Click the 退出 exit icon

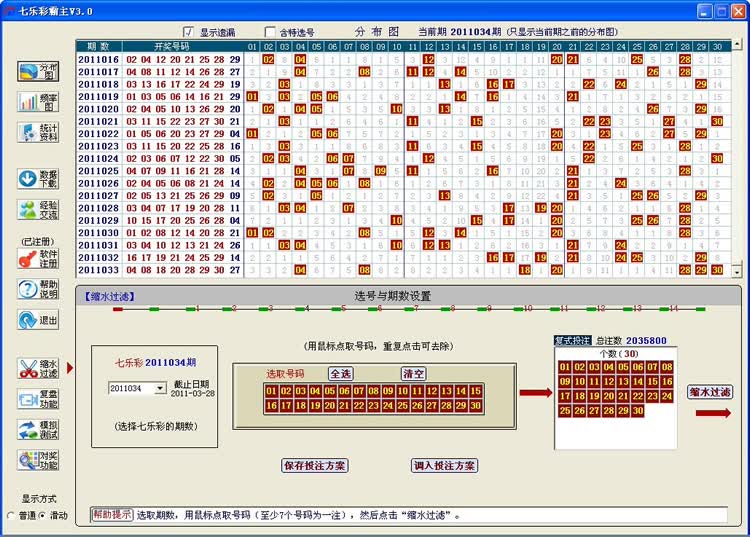tap(38, 320)
